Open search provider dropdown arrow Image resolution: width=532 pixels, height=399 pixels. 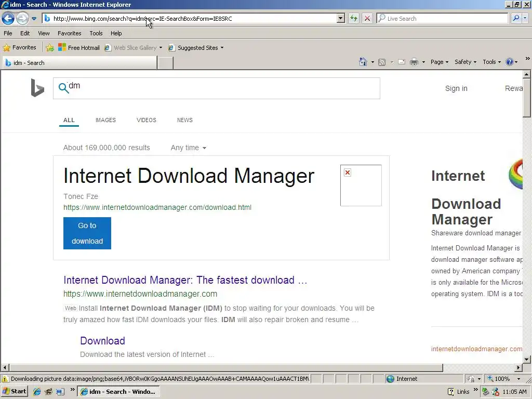(525, 18)
